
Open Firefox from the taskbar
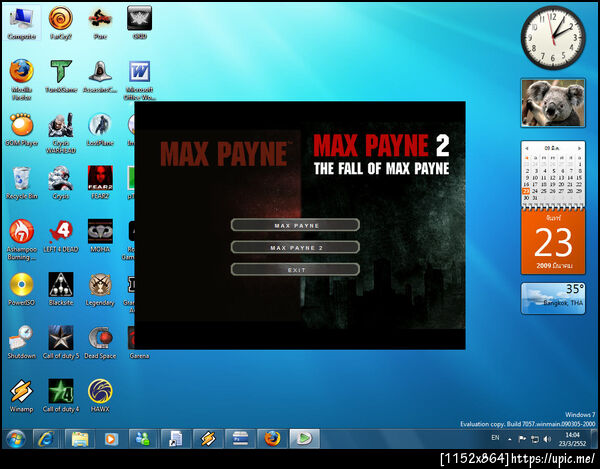[272, 439]
